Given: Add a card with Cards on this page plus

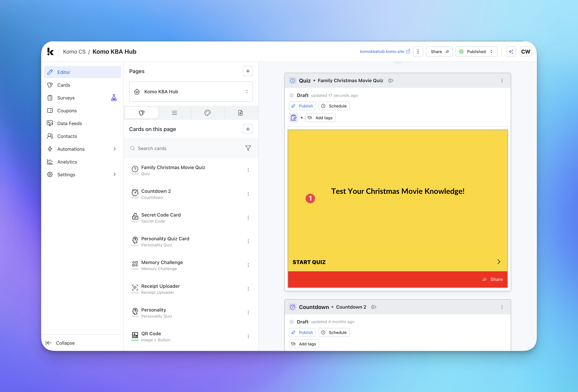Looking at the screenshot, I should [248, 129].
